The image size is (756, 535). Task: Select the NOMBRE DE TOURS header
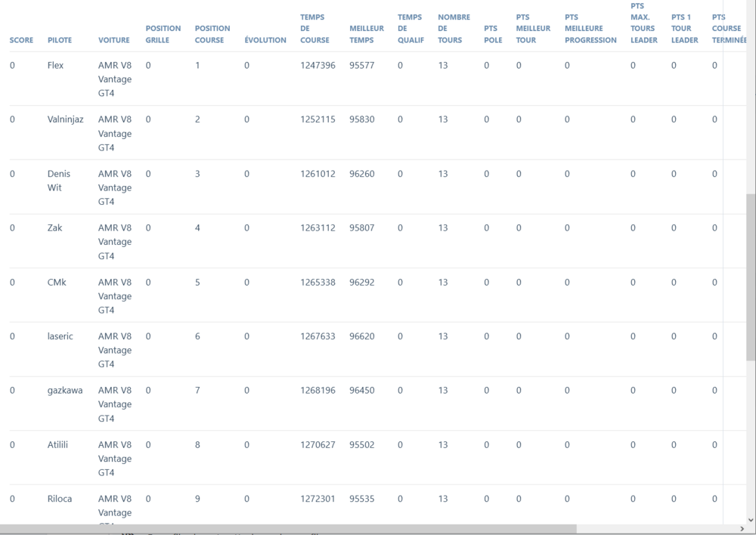(454, 29)
